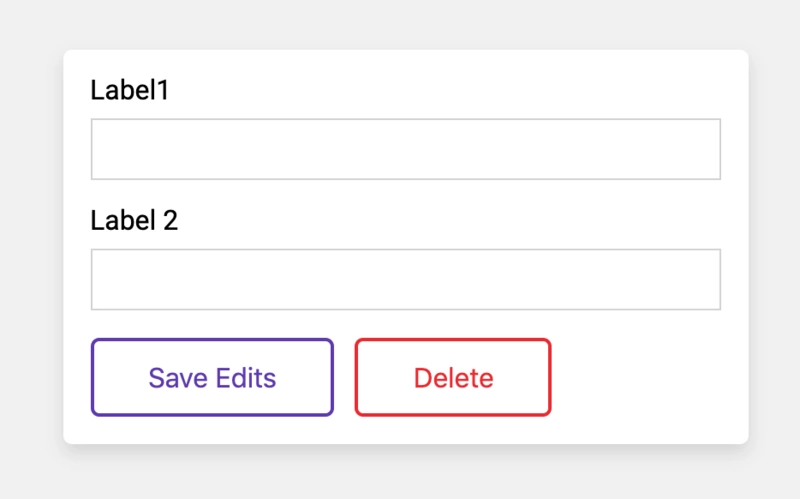Screen dimensions: 800x499
Task: Click the "Delete" red text
Action: pyautogui.click(x=453, y=378)
